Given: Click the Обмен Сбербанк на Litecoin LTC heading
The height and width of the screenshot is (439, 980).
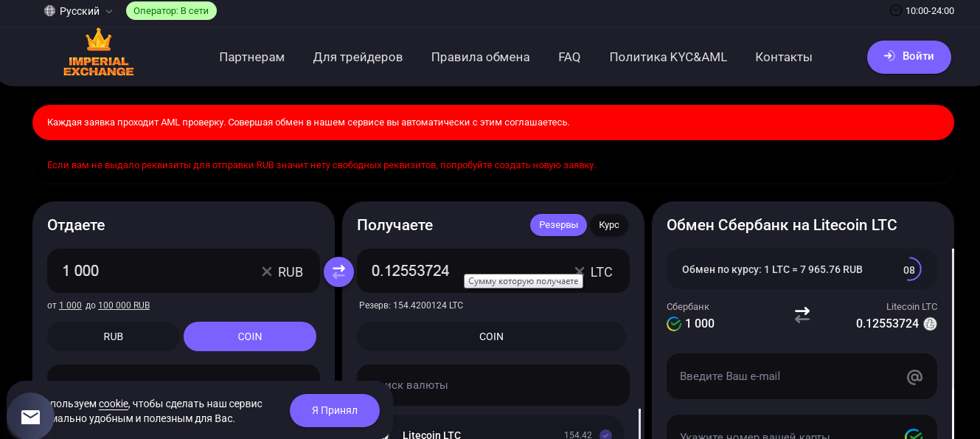Looking at the screenshot, I should (x=782, y=225).
